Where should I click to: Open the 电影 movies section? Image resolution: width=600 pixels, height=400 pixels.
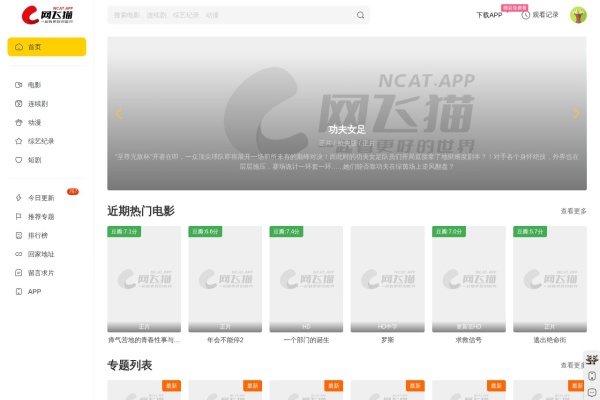pos(34,85)
